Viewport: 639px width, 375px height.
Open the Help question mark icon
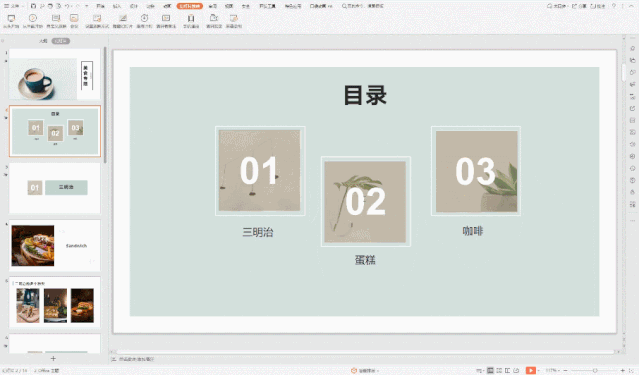point(614,6)
